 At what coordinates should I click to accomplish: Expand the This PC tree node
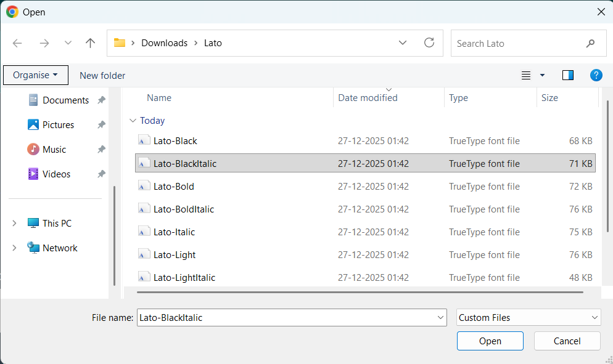pyautogui.click(x=15, y=224)
